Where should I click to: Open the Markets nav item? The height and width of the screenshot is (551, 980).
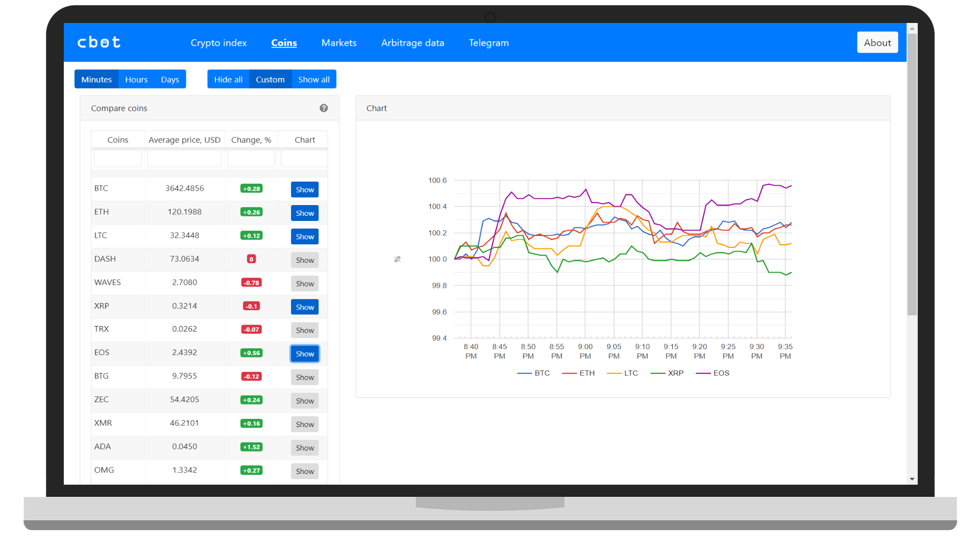tap(339, 43)
